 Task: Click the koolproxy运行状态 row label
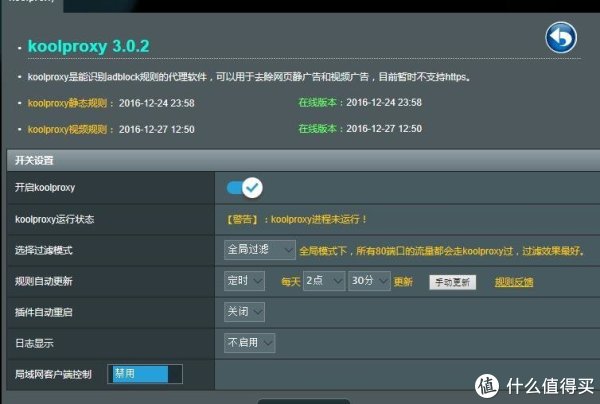(54, 219)
